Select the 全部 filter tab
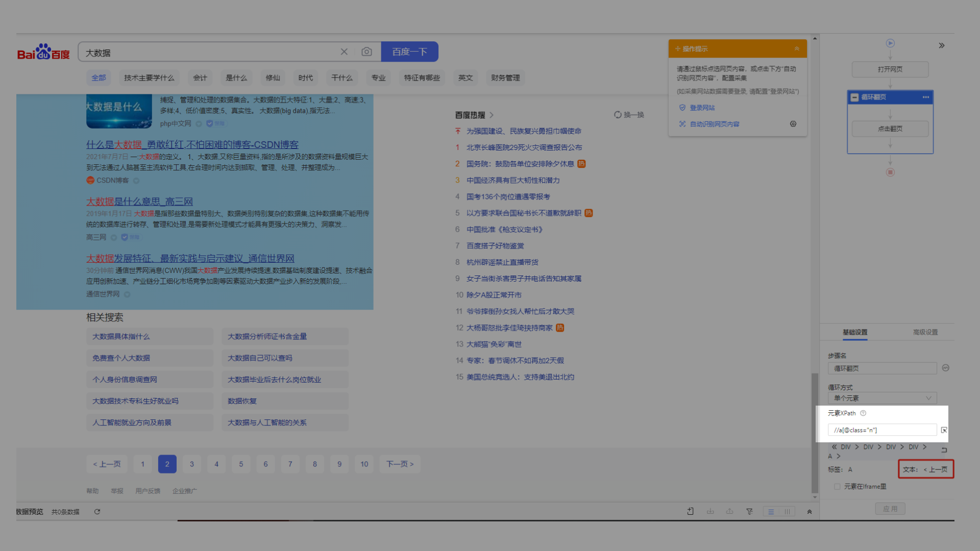The width and height of the screenshot is (980, 551). tap(99, 78)
